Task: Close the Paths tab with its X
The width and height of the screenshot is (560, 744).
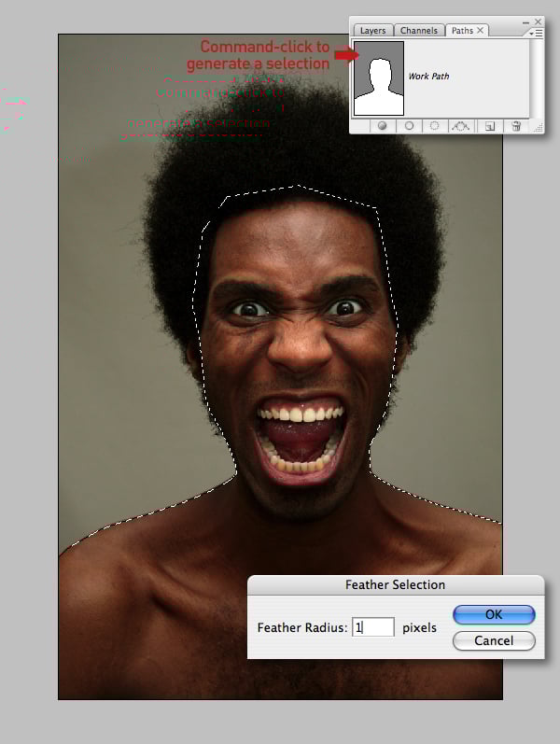Action: point(481,30)
